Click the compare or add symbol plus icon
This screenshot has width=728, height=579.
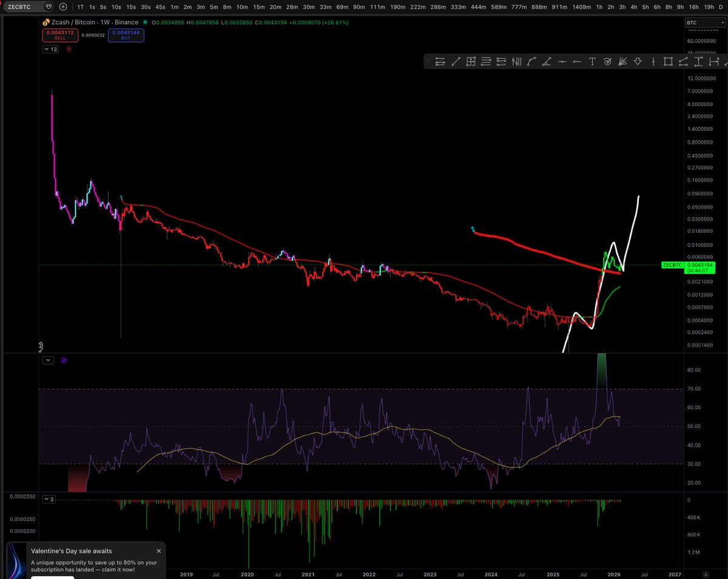pos(63,7)
